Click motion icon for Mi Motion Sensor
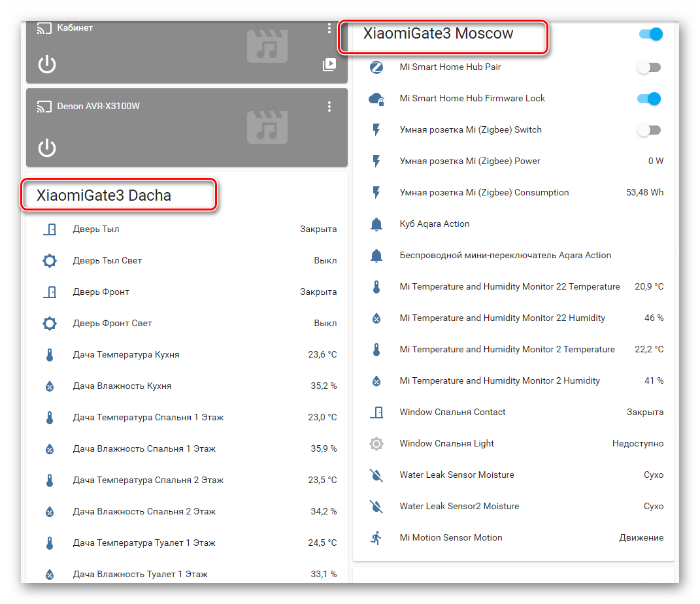 376,538
